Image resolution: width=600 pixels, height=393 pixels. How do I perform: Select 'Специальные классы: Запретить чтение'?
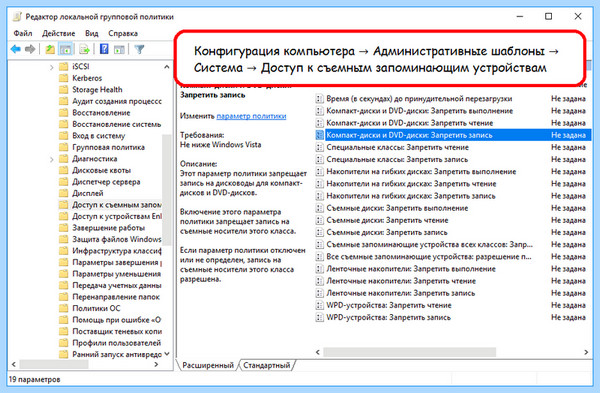point(397,147)
